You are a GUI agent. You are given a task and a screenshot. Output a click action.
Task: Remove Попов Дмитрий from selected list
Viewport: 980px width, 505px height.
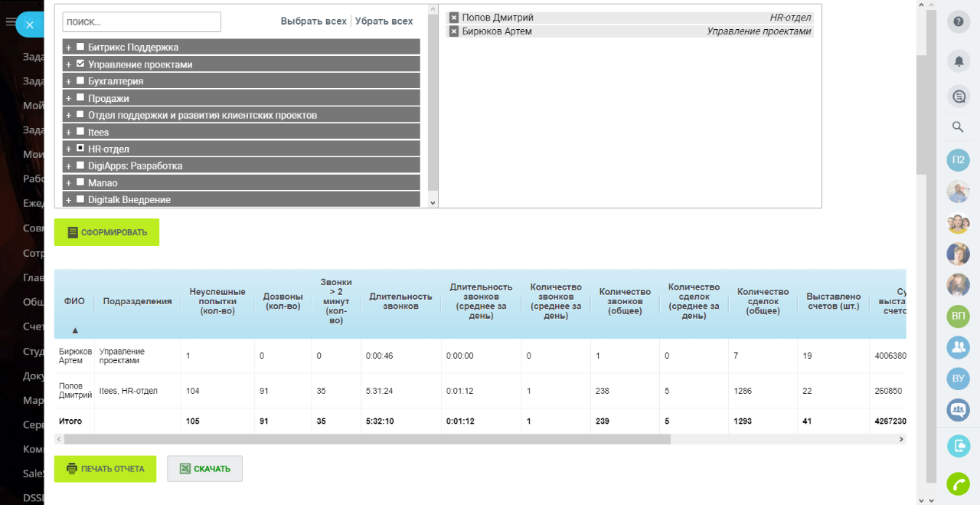pyautogui.click(x=454, y=18)
